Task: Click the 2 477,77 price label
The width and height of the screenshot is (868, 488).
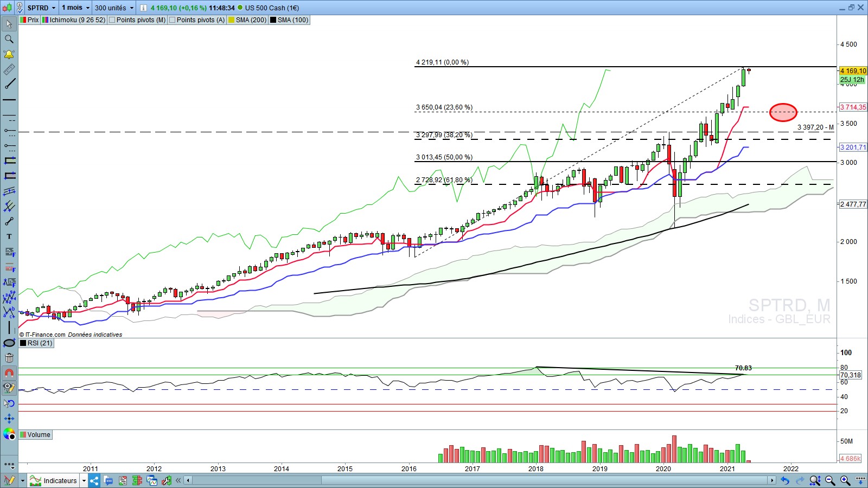Action: [853, 204]
